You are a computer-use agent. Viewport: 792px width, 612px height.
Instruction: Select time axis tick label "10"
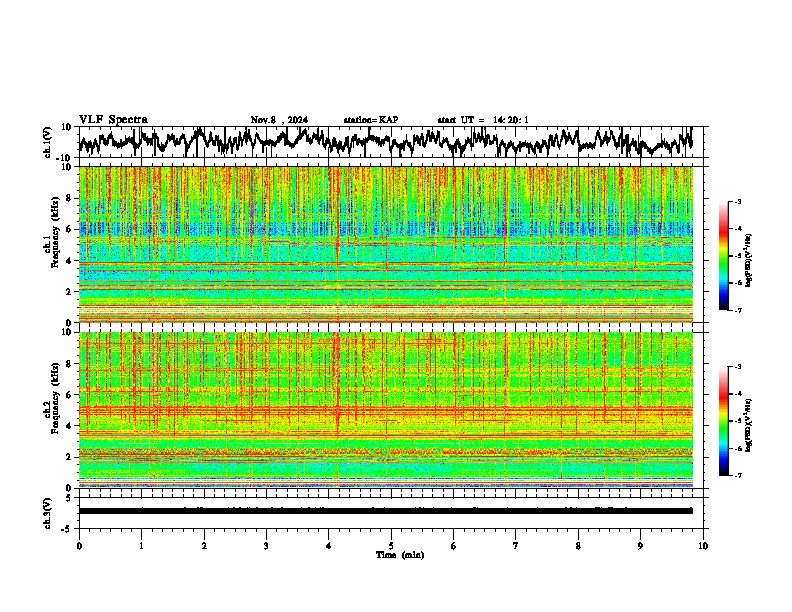(x=703, y=546)
